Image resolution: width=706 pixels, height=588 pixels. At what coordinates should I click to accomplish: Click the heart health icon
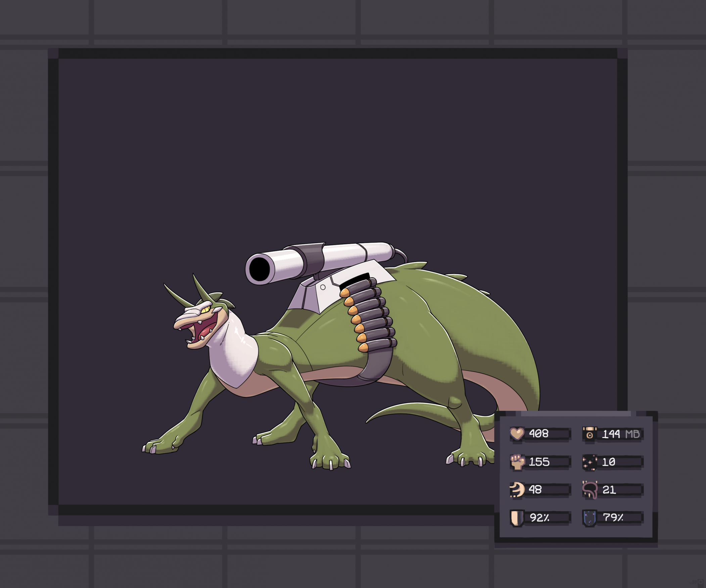pyautogui.click(x=517, y=434)
